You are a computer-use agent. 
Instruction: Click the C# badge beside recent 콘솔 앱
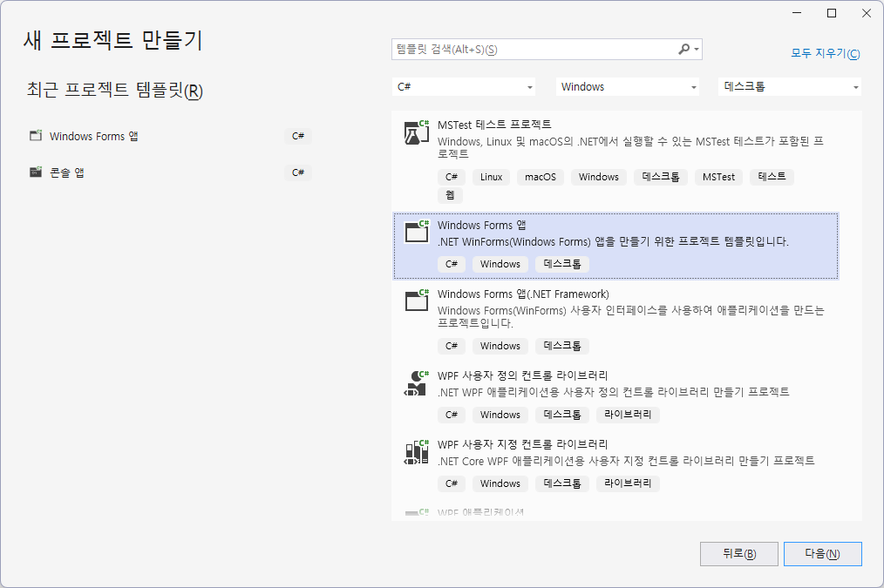click(298, 172)
